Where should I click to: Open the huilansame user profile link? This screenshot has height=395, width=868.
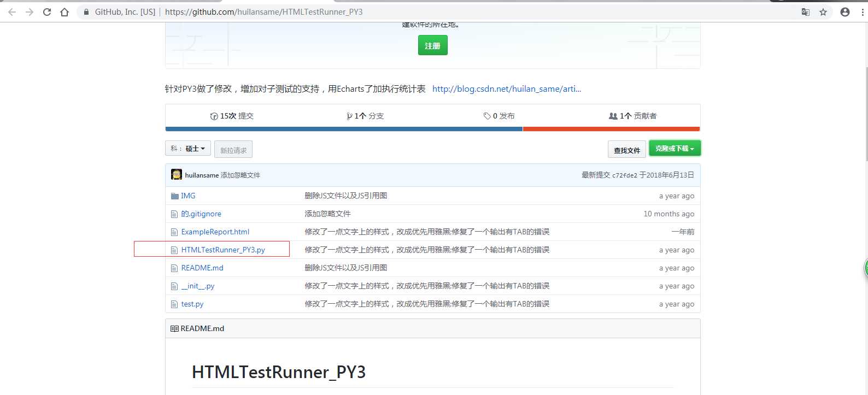pyautogui.click(x=202, y=175)
